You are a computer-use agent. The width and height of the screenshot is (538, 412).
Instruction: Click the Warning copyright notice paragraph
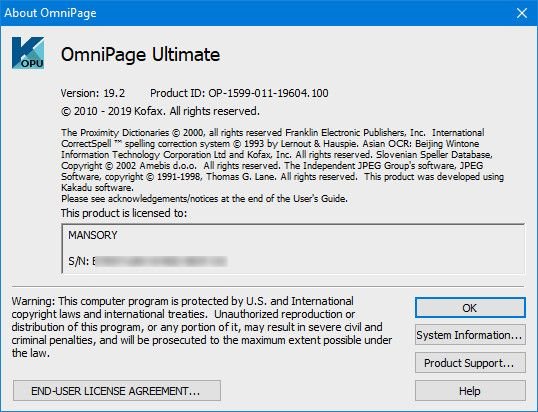click(x=202, y=327)
